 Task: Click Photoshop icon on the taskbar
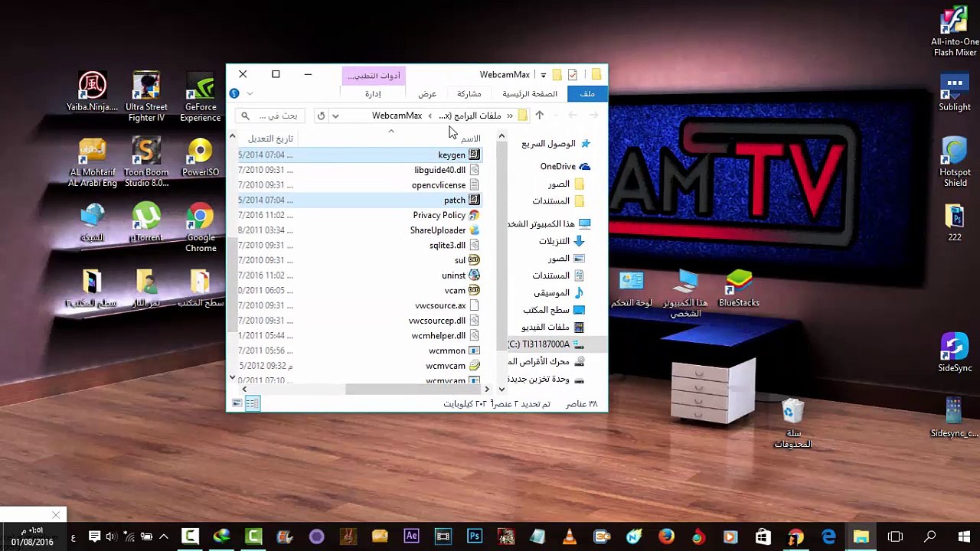475,536
